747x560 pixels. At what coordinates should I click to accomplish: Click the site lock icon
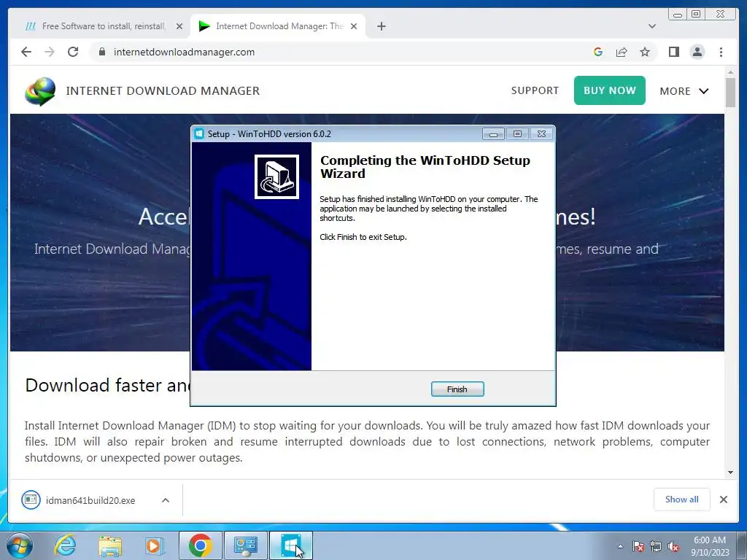tap(101, 52)
